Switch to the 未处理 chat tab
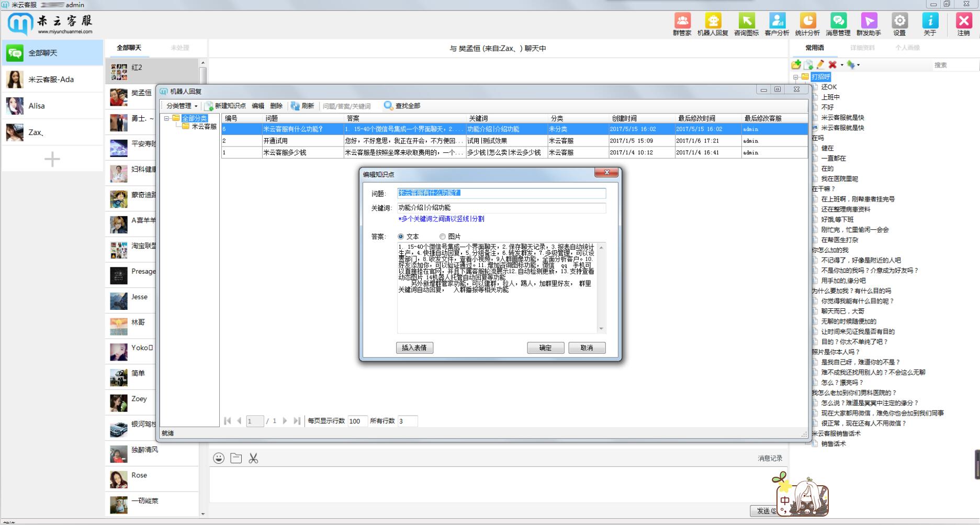Image resolution: width=980 pixels, height=525 pixels. pyautogui.click(x=179, y=48)
